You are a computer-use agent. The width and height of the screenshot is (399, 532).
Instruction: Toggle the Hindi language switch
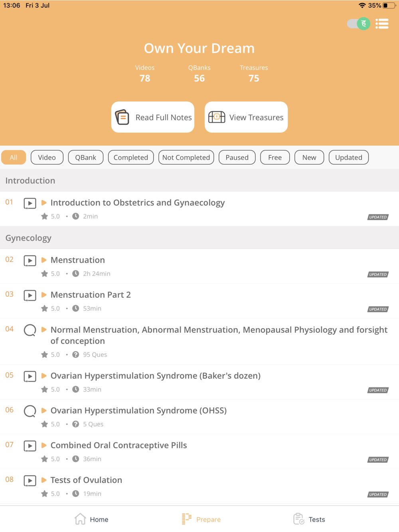click(x=358, y=24)
